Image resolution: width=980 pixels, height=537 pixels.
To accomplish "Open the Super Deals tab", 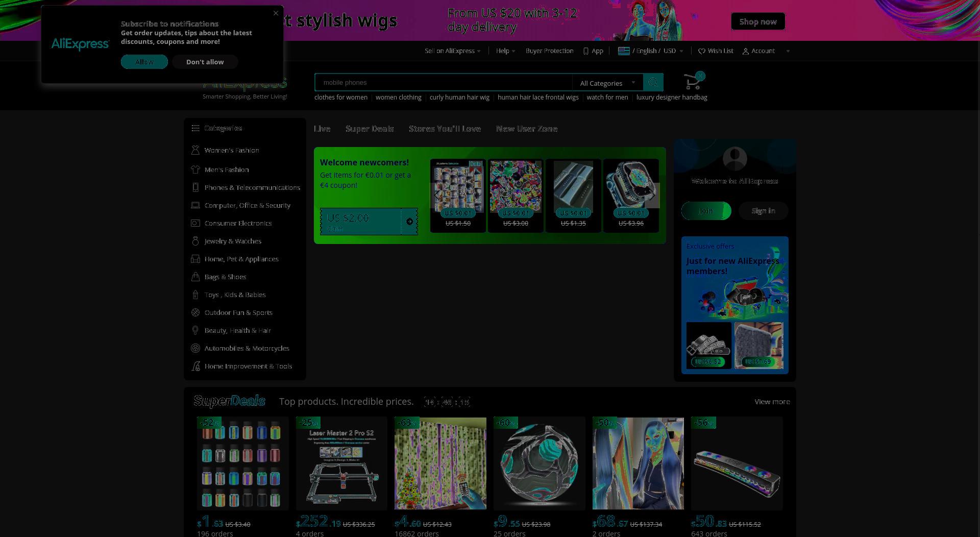I will (x=370, y=129).
